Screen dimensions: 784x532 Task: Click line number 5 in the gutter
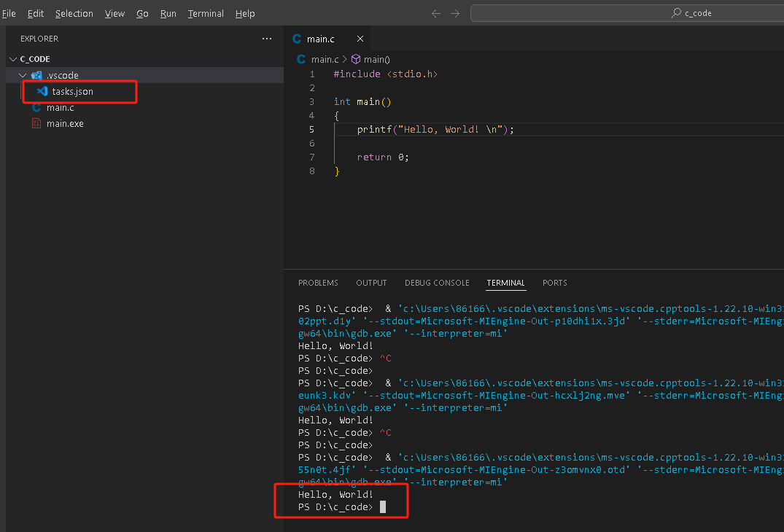(312, 130)
